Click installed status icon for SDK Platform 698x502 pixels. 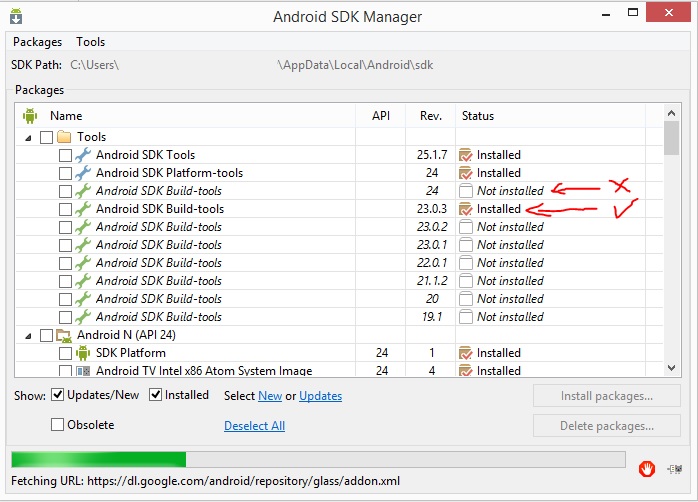466,353
